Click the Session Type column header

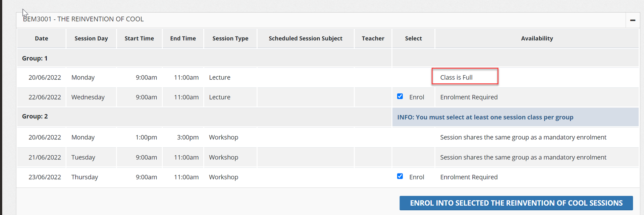[230, 39]
